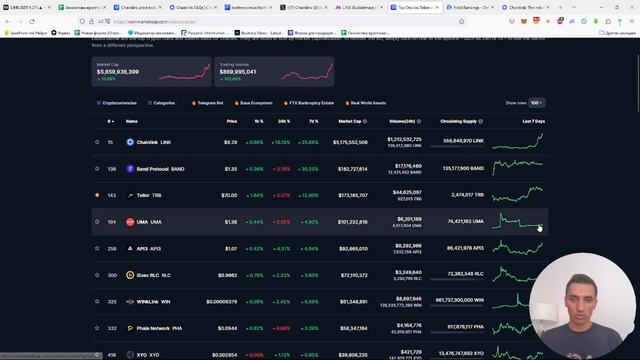Switch to the Categories tab
This screenshot has width=640, height=360.
coord(161,103)
